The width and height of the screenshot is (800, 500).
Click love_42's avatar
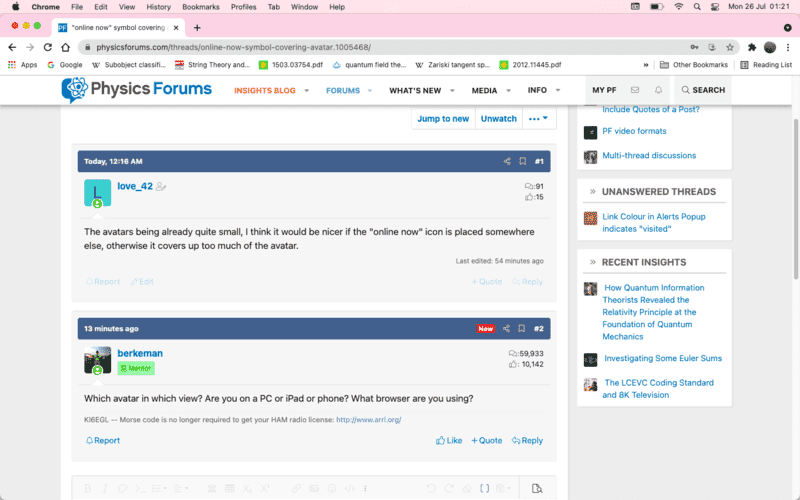(97, 193)
